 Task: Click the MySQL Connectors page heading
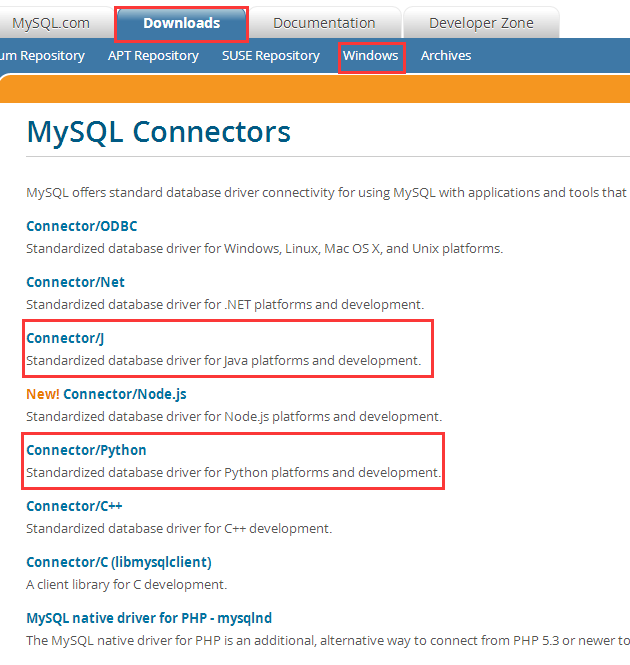pyautogui.click(x=158, y=131)
